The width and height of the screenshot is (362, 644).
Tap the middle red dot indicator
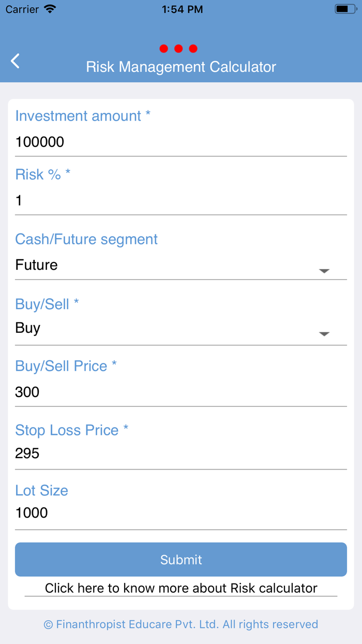pos(178,48)
